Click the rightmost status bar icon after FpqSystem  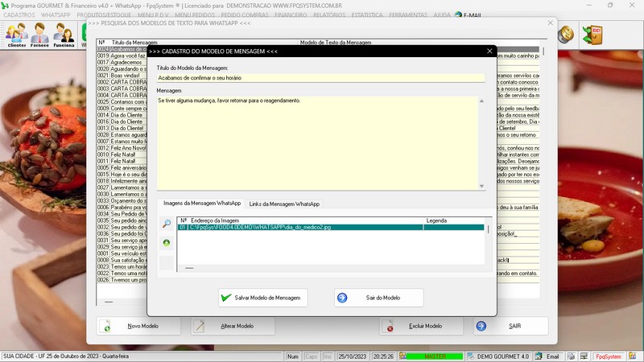point(632,356)
